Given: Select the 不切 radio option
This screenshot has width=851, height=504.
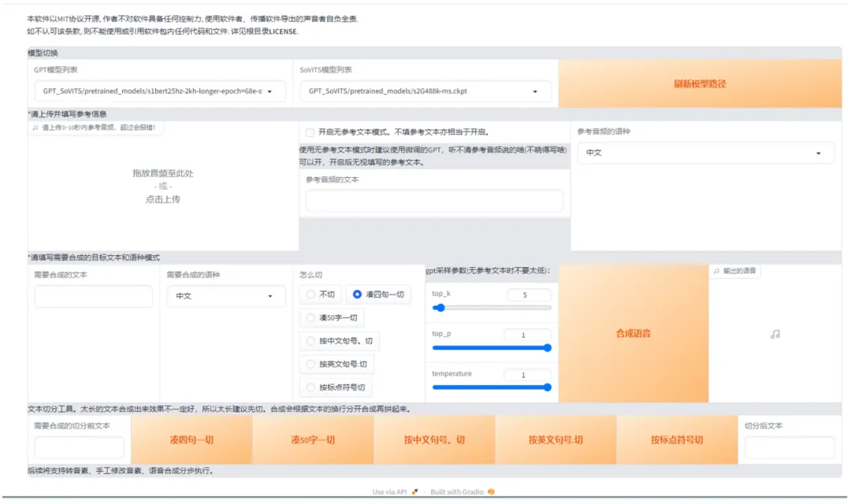Looking at the screenshot, I should click(310, 295).
